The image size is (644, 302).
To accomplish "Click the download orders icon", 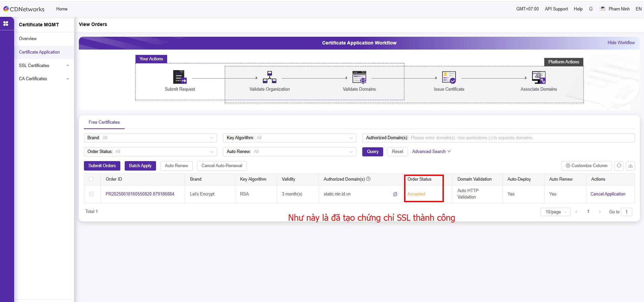I will pos(630,165).
